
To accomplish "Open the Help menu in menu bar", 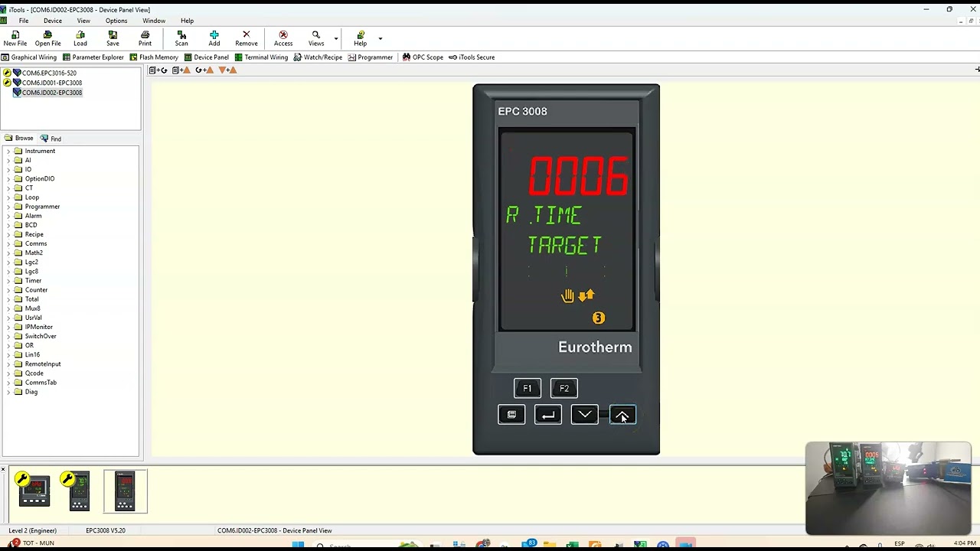I will click(187, 21).
